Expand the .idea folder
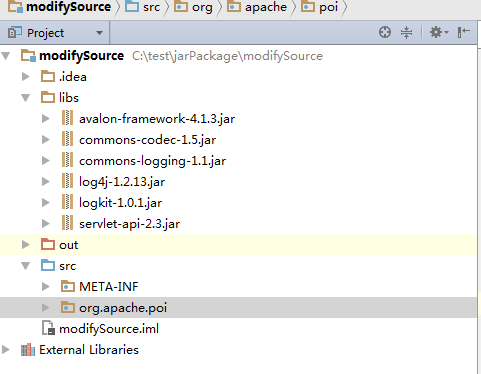The image size is (481, 374). [x=26, y=76]
